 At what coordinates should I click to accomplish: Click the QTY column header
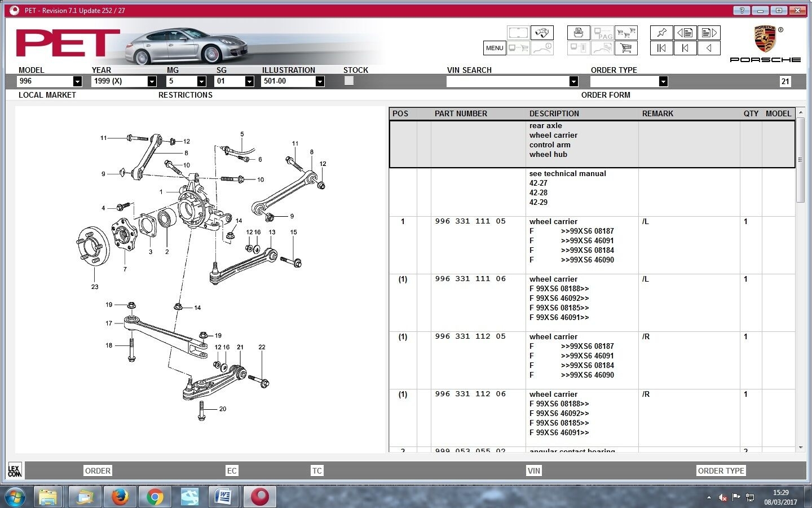751,113
